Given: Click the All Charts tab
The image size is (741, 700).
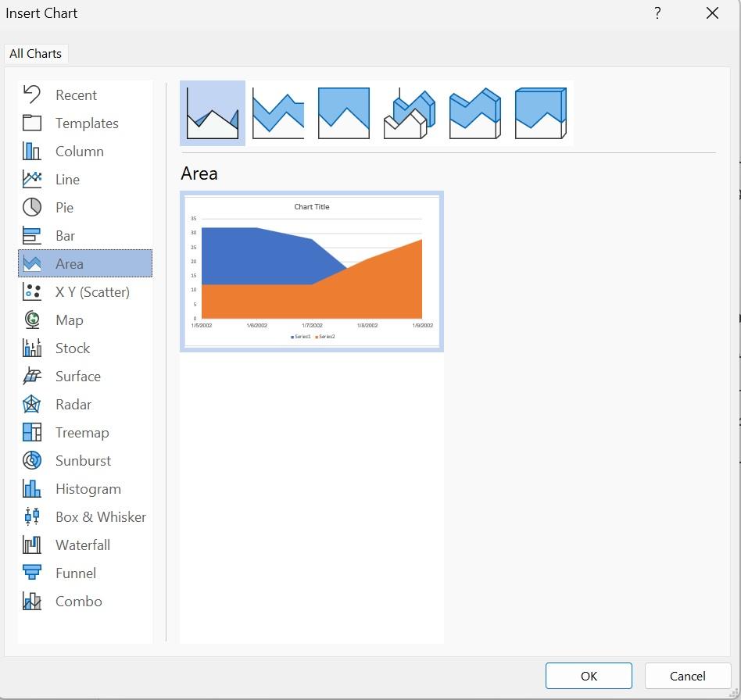Looking at the screenshot, I should coord(35,54).
